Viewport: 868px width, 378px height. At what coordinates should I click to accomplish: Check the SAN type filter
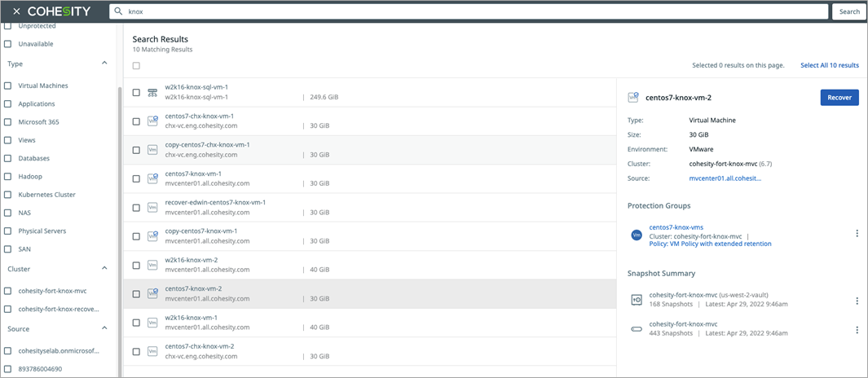8,249
